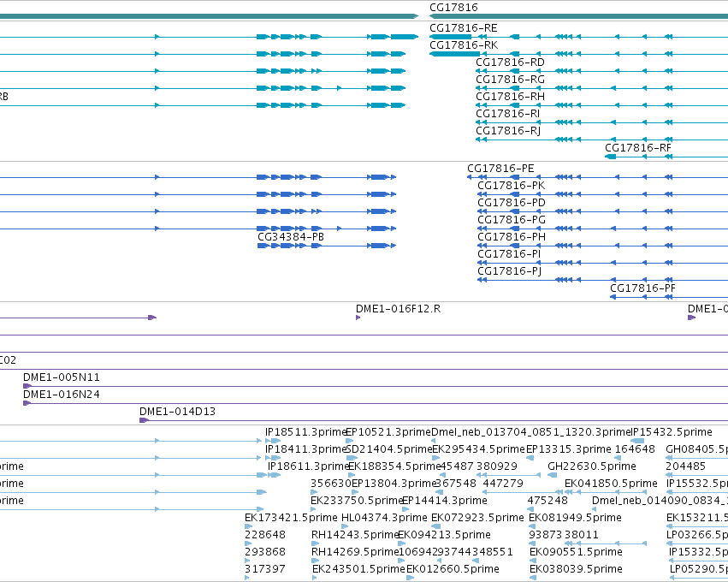Click the 367548 feature label
The height and width of the screenshot is (582, 728).
point(456,484)
